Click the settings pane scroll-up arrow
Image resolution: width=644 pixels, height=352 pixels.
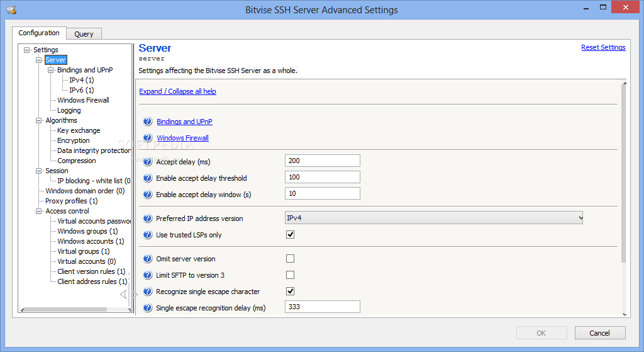(x=625, y=84)
